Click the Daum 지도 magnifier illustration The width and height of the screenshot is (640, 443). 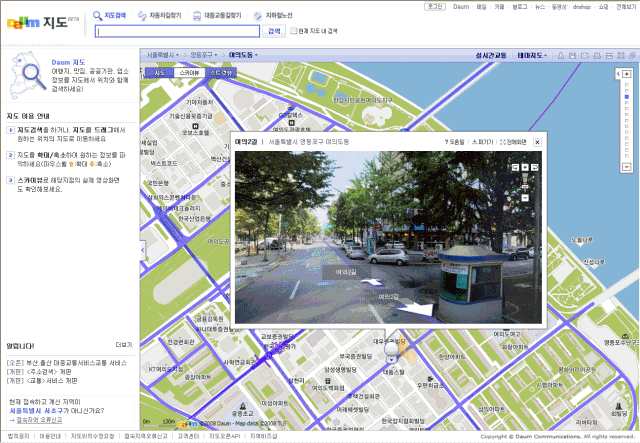(x=27, y=76)
